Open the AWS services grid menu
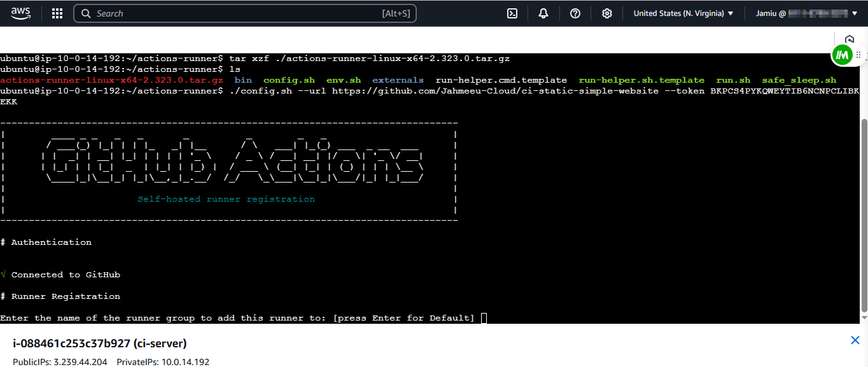The image size is (868, 367). click(57, 13)
